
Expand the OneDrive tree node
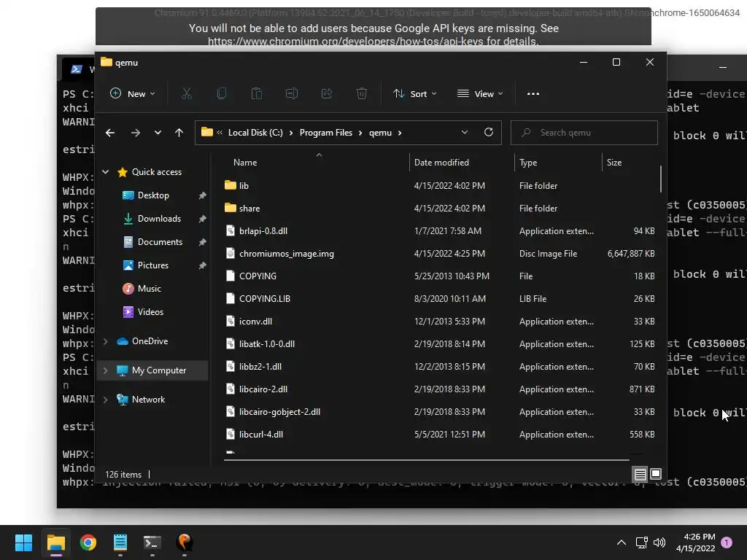tap(105, 341)
